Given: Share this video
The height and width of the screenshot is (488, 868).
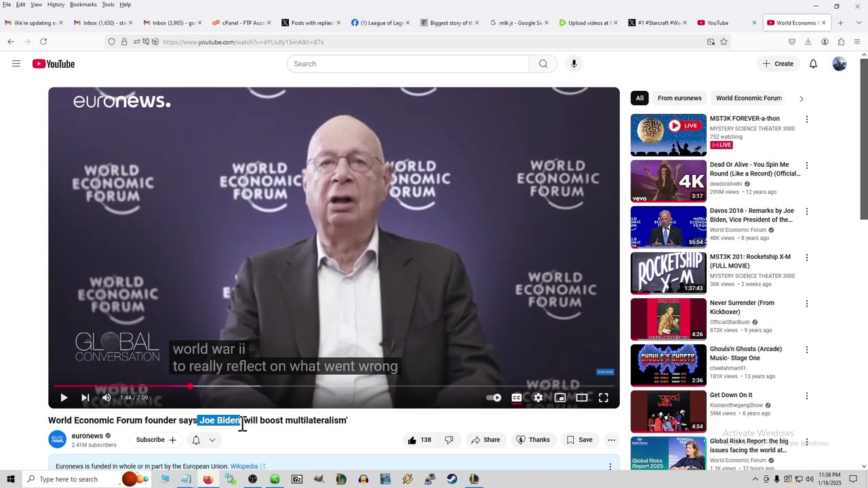Looking at the screenshot, I should [486, 440].
